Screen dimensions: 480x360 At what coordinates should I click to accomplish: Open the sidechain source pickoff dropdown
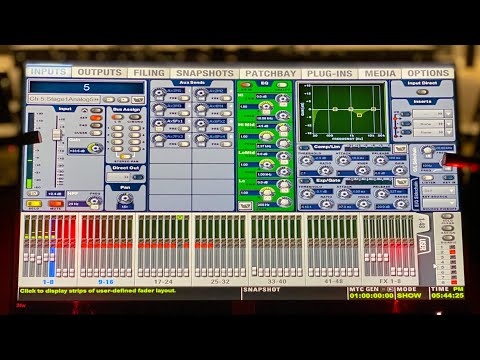(x=439, y=203)
